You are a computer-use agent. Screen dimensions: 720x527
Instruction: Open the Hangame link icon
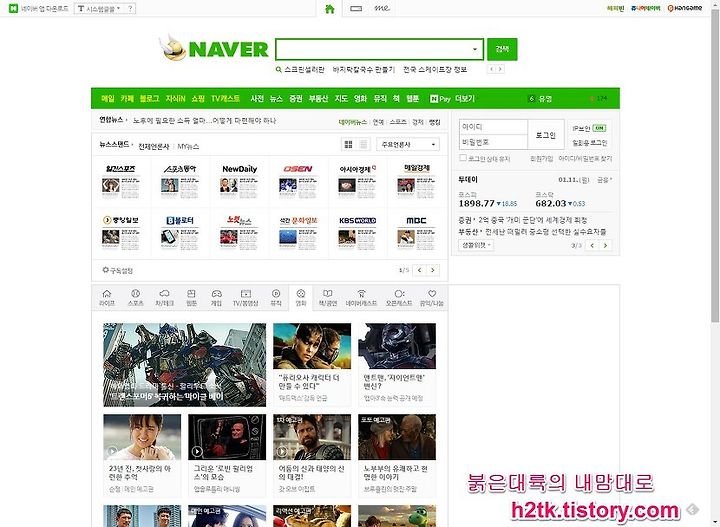point(685,8)
